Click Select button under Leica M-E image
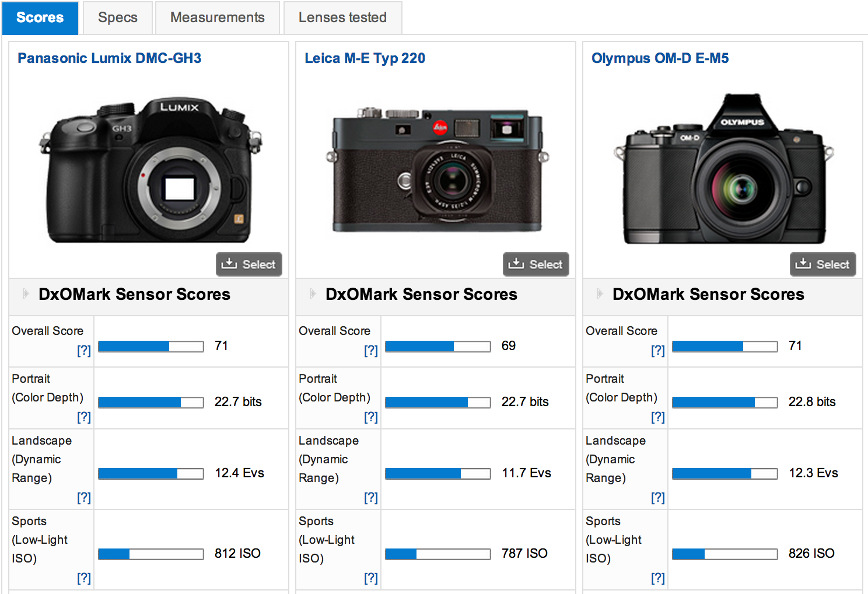The height and width of the screenshot is (594, 868). click(536, 264)
